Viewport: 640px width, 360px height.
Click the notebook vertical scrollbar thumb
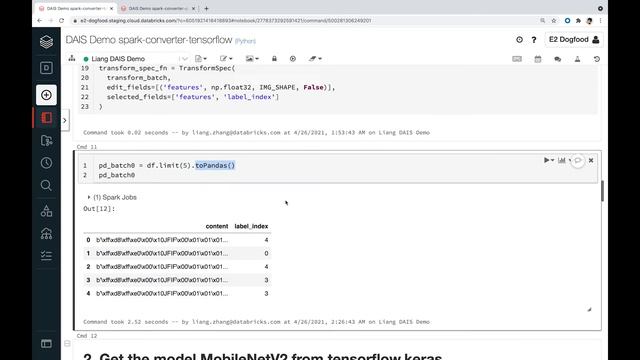pyautogui.click(x=602, y=191)
